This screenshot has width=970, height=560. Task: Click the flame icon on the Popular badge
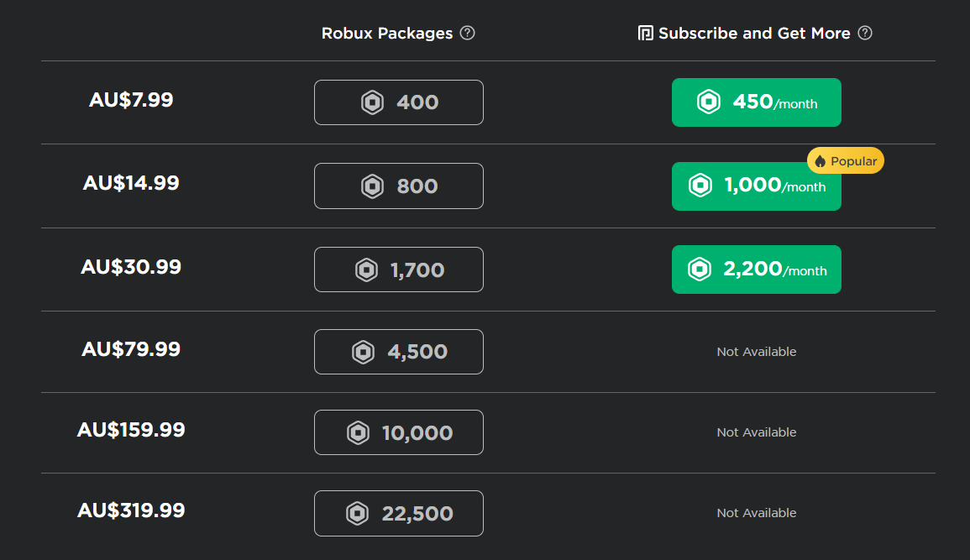tap(821, 161)
